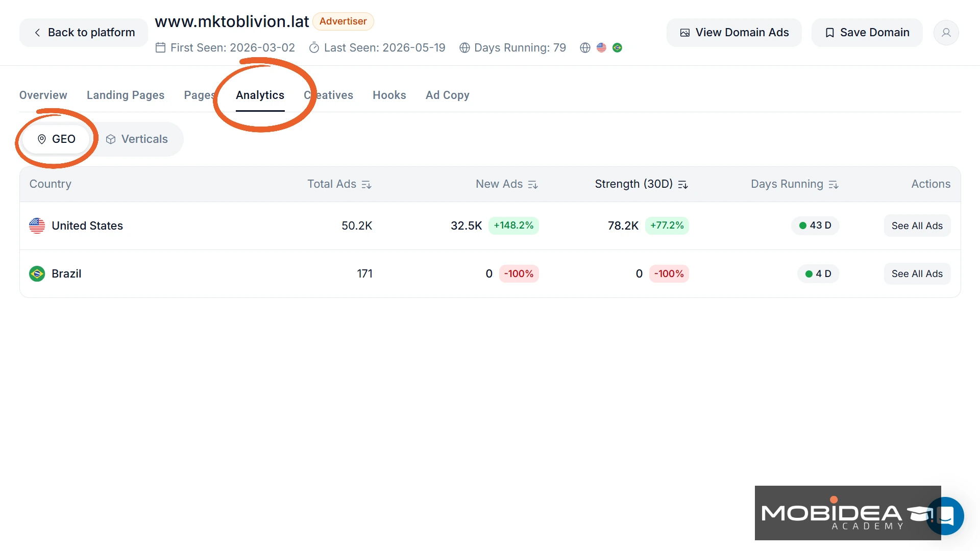Sort by Days Running column icon
Screen dimensions: 980x551
(834, 185)
